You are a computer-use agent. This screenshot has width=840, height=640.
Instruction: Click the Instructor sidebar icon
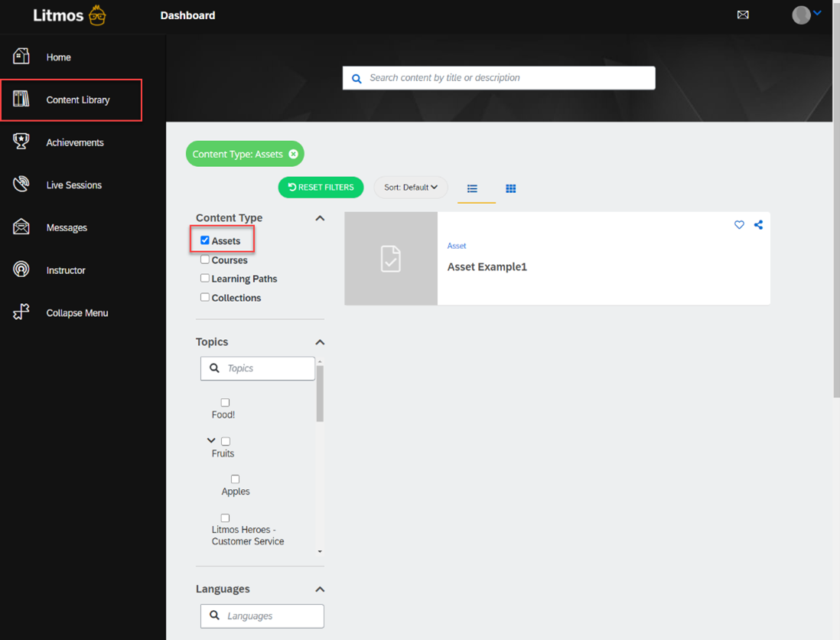click(x=21, y=269)
